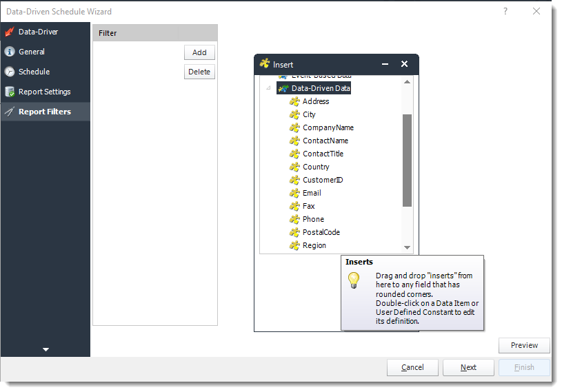Select the Email insert field
This screenshot has height=392, width=562.
pos(312,193)
